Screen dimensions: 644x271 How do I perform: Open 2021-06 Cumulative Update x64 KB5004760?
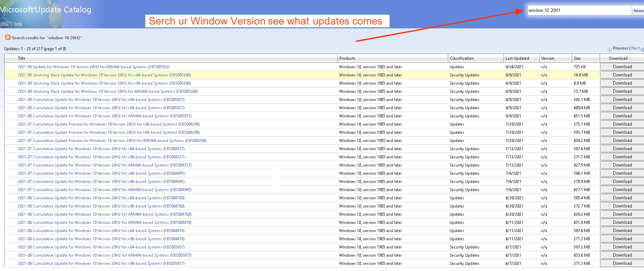pyautogui.click(x=101, y=198)
